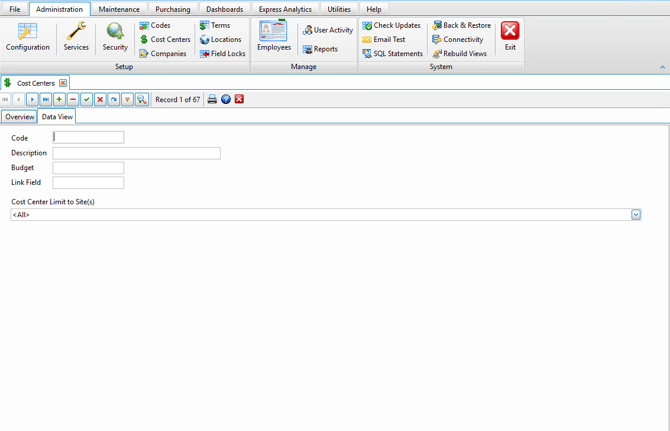670x431 pixels.
Task: Click the blue help icon
Action: [x=226, y=100]
